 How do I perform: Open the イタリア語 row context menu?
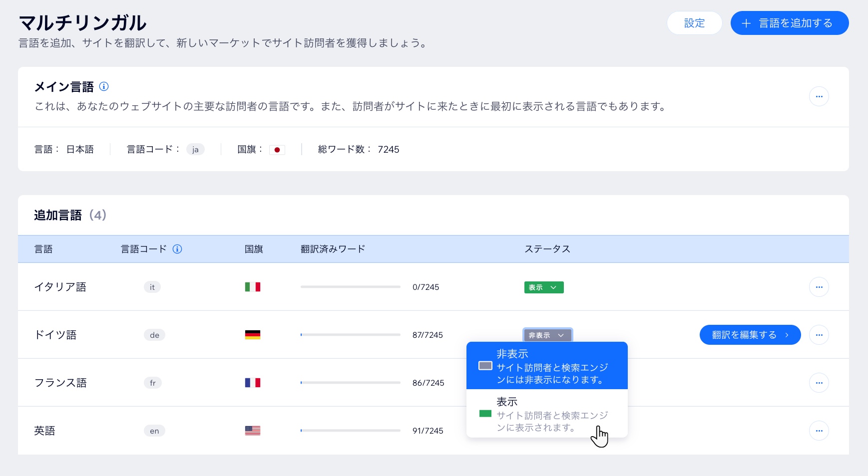click(x=819, y=287)
